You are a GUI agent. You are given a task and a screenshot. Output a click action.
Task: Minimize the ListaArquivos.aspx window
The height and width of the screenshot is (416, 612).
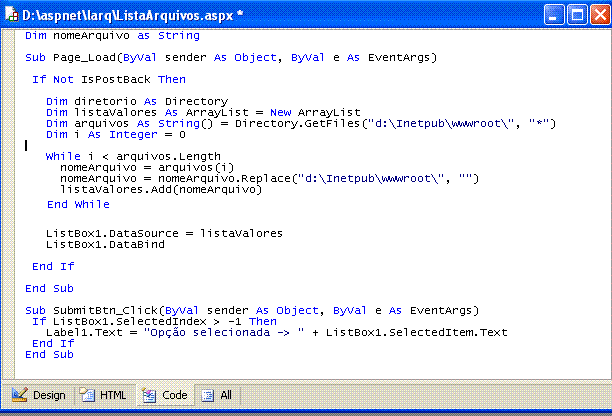pyautogui.click(x=551, y=15)
